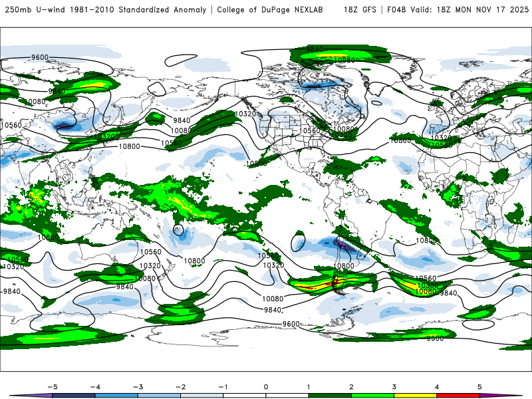This screenshot has width=532, height=399.
Task: Click the "9840" contour label over the Arctic green band
Action: pos(315,49)
